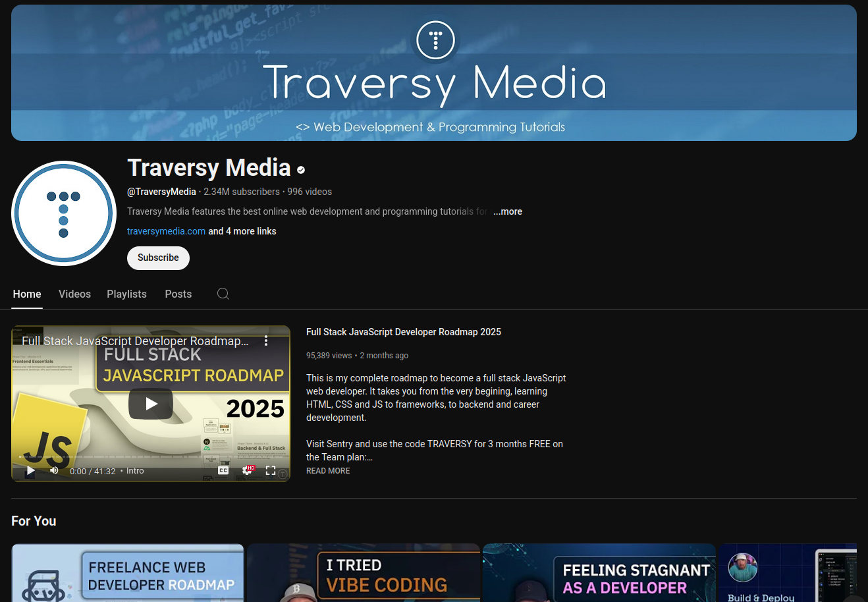Screen dimensions: 868x602
Task: Open the 'Feeling Stagnant as a Developer' thumbnail
Action: pyautogui.click(x=599, y=572)
